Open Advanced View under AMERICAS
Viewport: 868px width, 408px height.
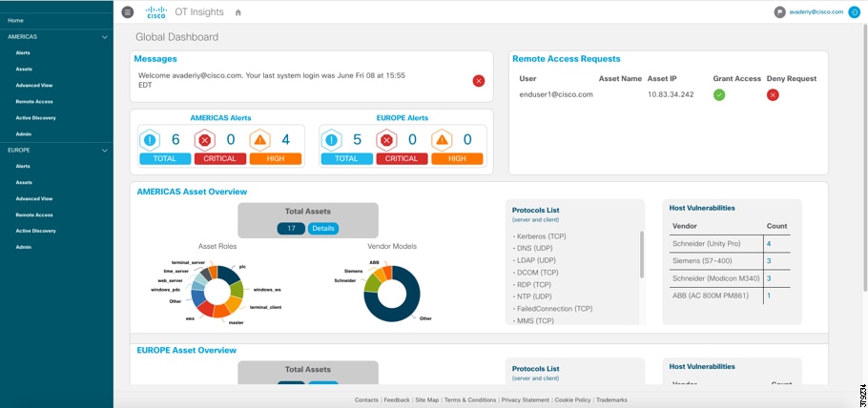point(33,85)
